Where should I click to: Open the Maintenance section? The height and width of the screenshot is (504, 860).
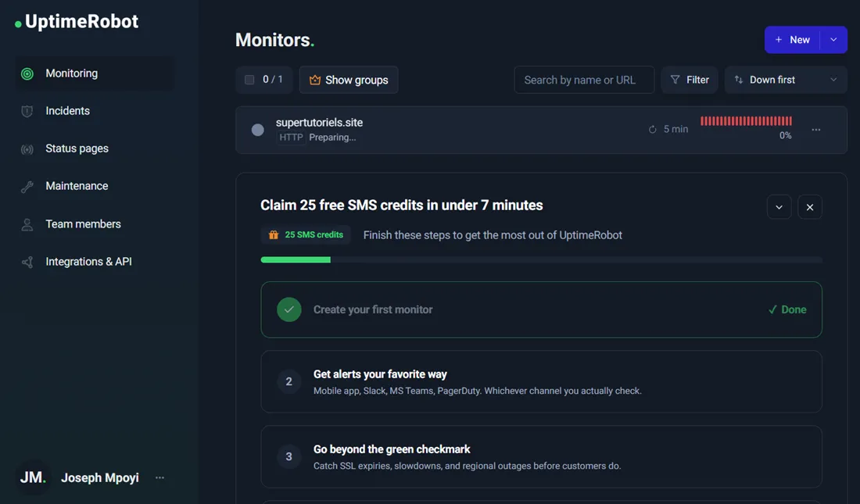pos(77,186)
